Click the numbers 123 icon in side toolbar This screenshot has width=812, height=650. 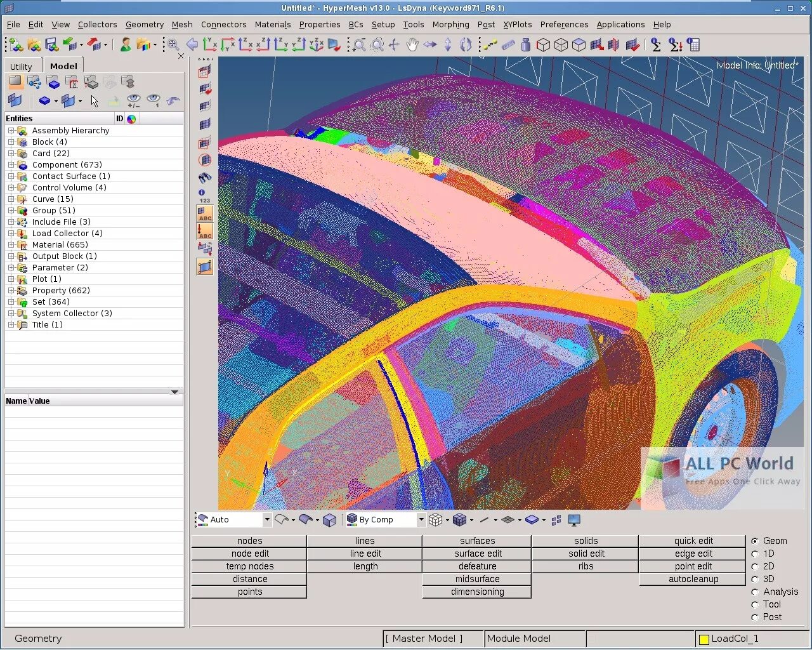[204, 196]
